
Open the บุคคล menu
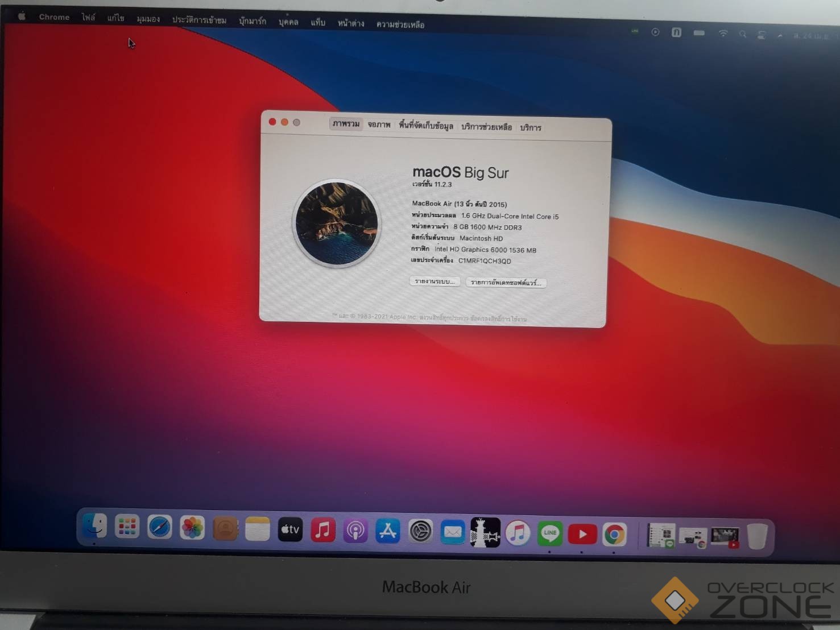(288, 22)
